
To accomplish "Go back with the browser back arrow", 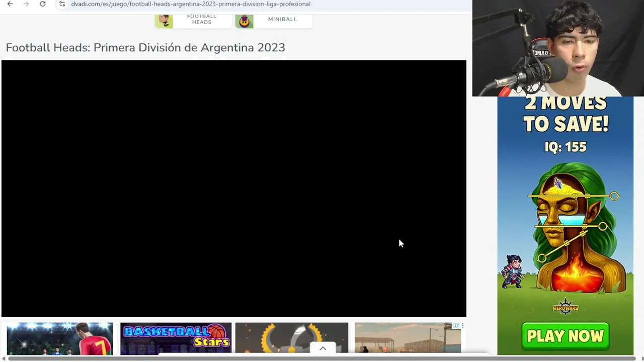I will tap(10, 4).
